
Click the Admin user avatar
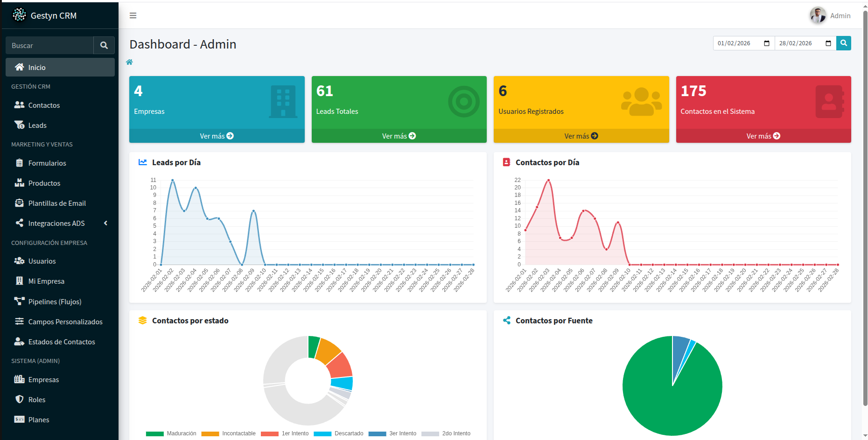[x=818, y=15]
